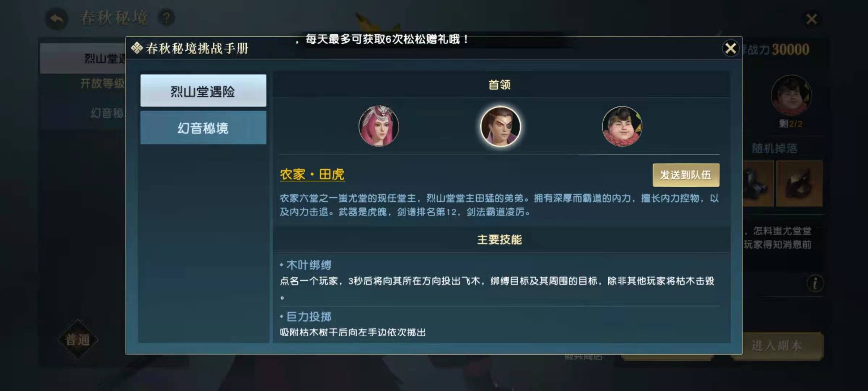This screenshot has width=868, height=391.
Task: Click the background boss avatar with 剩2/2
Action: 791,95
